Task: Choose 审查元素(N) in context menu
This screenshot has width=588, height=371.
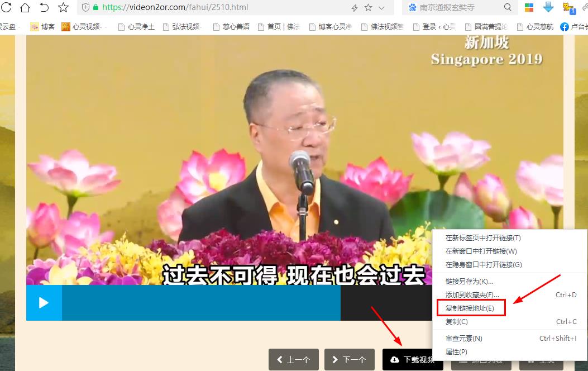Action: pyautogui.click(x=510, y=339)
